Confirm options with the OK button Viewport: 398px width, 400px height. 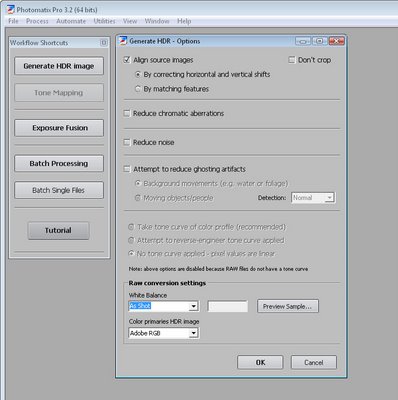coord(260,362)
